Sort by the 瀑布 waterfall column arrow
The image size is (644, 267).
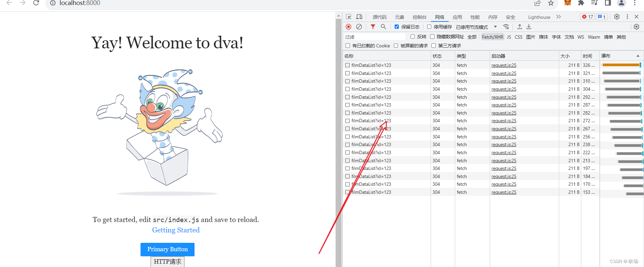click(638, 56)
